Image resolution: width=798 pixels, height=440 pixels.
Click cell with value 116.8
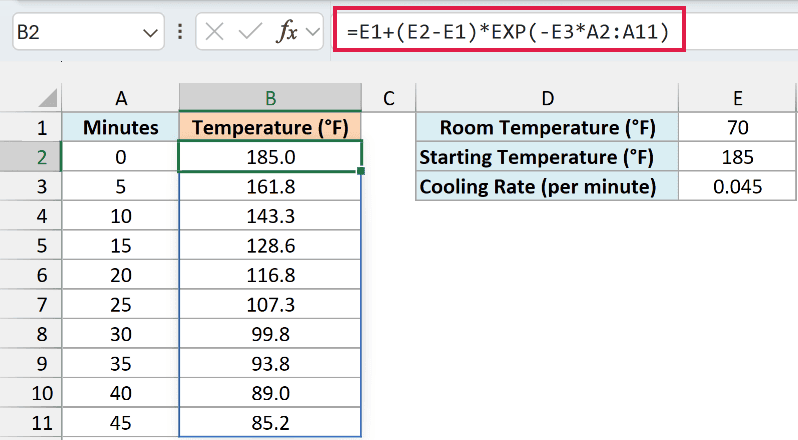click(x=270, y=275)
